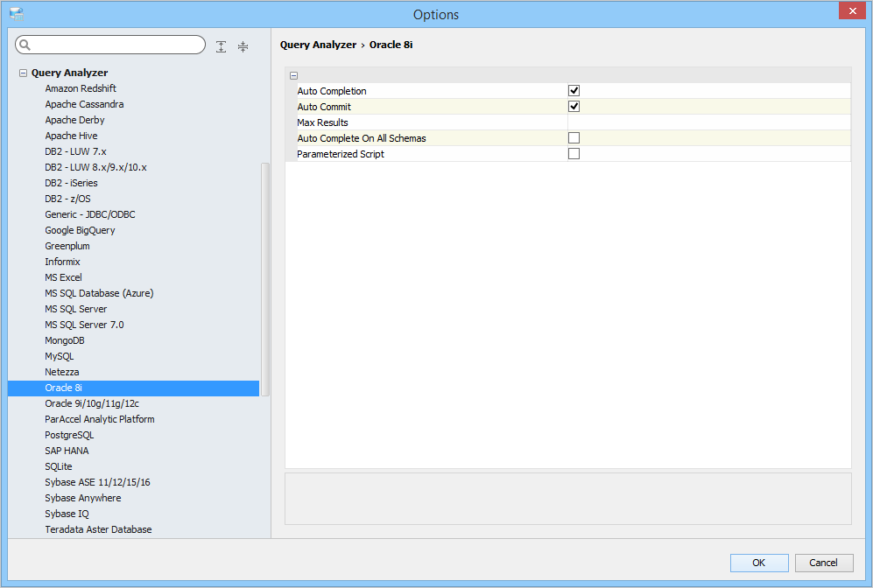This screenshot has width=873, height=588.
Task: Select Sybase ASE 11/12/15/16 item
Action: pyautogui.click(x=97, y=482)
